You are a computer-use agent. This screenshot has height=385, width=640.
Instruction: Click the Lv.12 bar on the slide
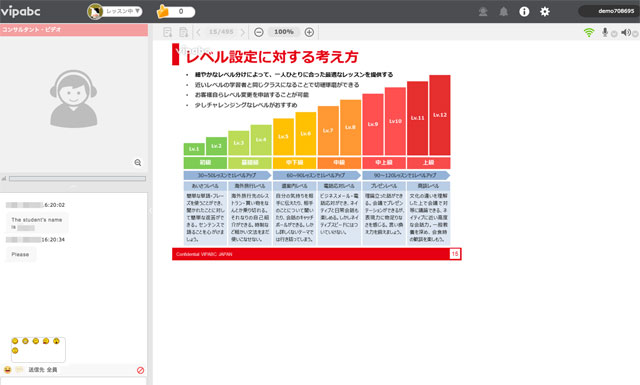(x=440, y=115)
